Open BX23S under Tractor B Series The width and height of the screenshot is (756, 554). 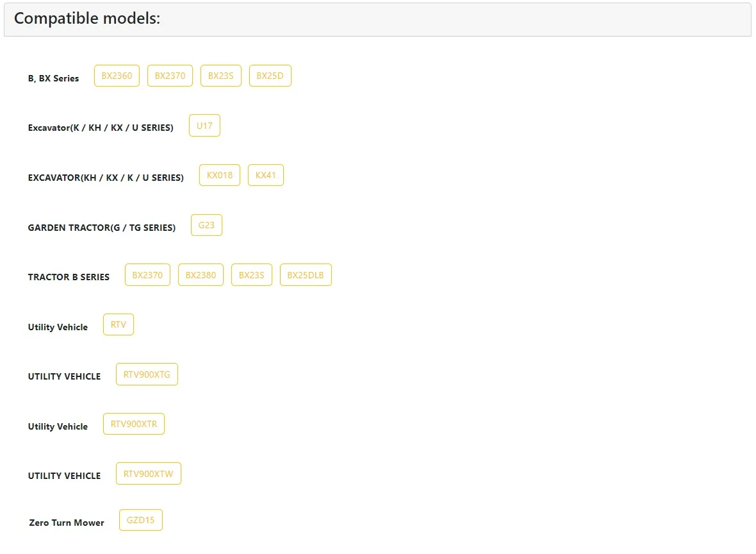coord(251,275)
